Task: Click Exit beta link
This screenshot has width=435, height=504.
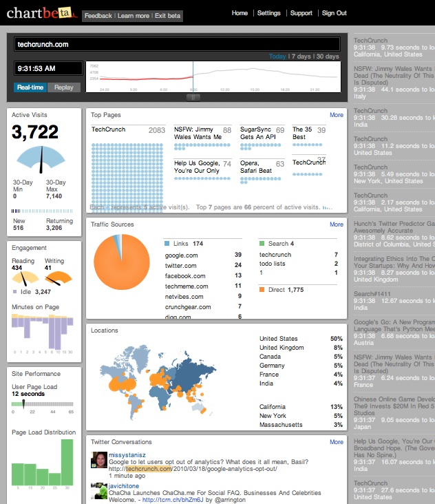Action: [167, 16]
